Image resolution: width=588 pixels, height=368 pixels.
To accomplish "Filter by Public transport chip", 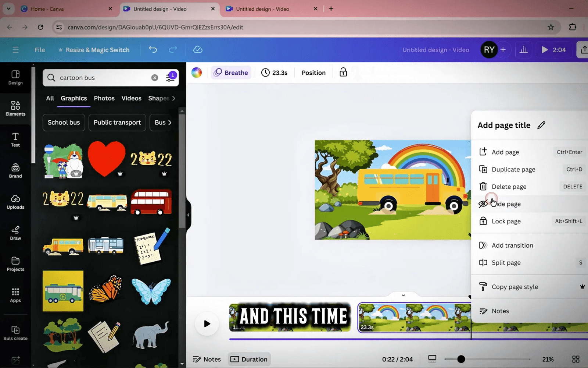I will [x=117, y=123].
